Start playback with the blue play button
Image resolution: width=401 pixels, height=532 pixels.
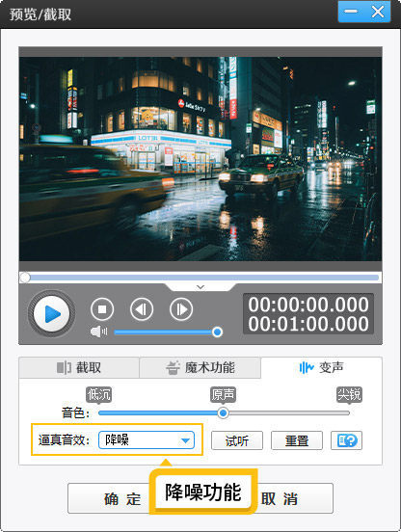tap(51, 313)
